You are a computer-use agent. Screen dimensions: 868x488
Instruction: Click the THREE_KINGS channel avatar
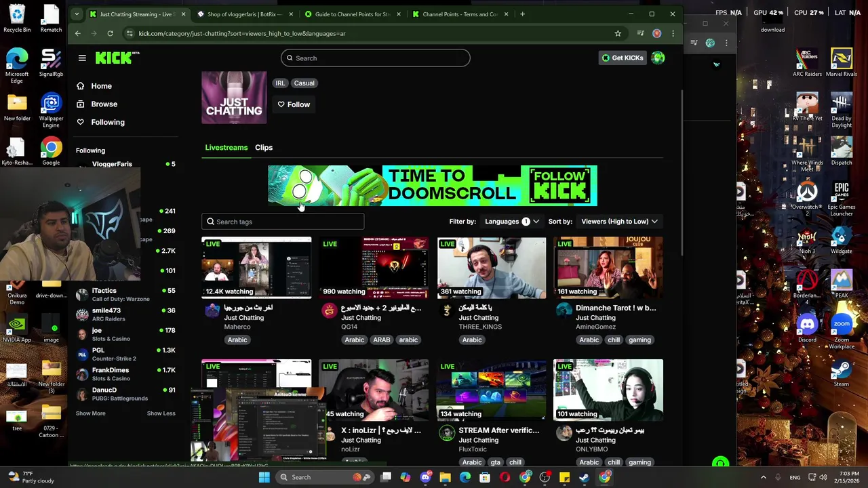(x=446, y=310)
